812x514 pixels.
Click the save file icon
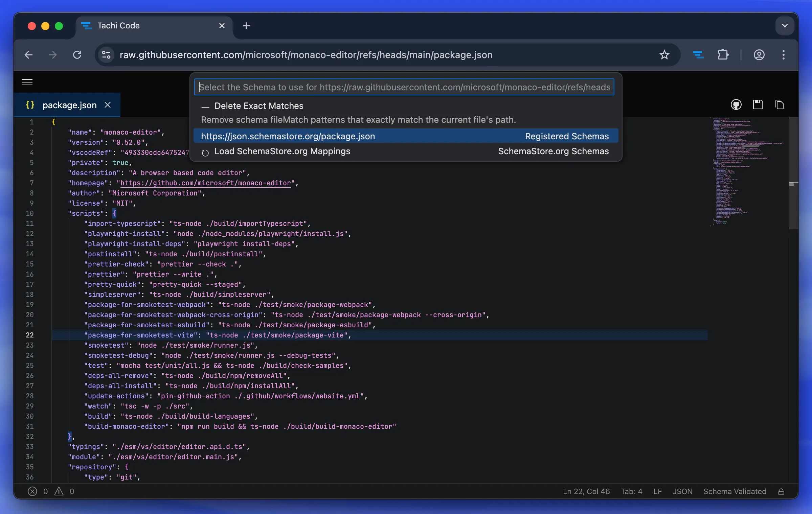[x=758, y=105]
